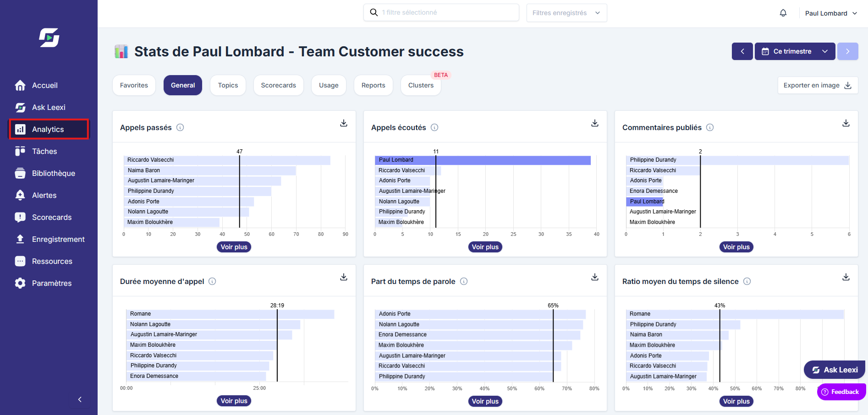Download the Commentaires publiés chart
This screenshot has width=868, height=415.
pyautogui.click(x=846, y=123)
